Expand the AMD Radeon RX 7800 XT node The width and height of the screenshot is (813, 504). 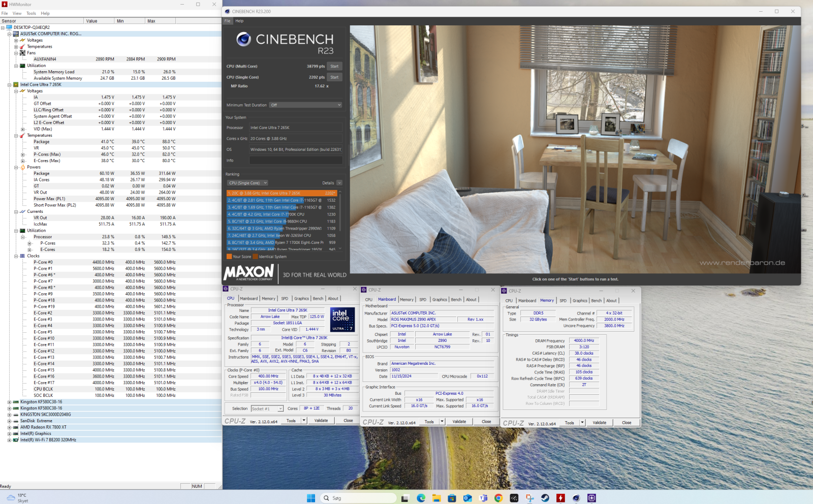[9, 427]
